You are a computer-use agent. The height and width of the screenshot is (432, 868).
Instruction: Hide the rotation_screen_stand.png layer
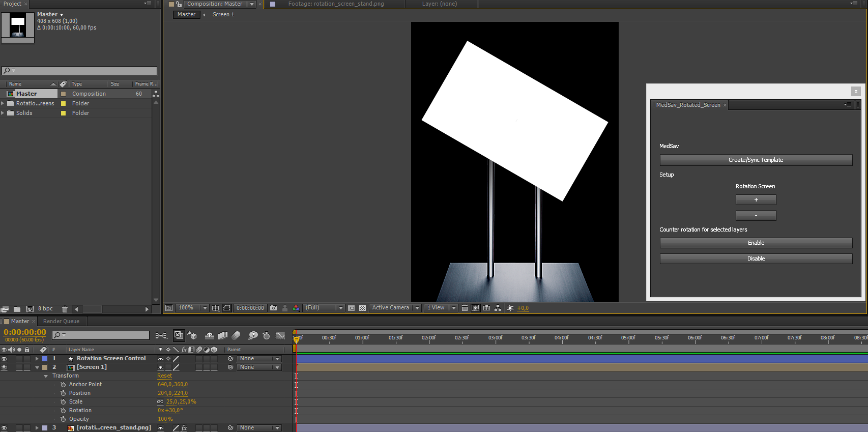(4, 428)
